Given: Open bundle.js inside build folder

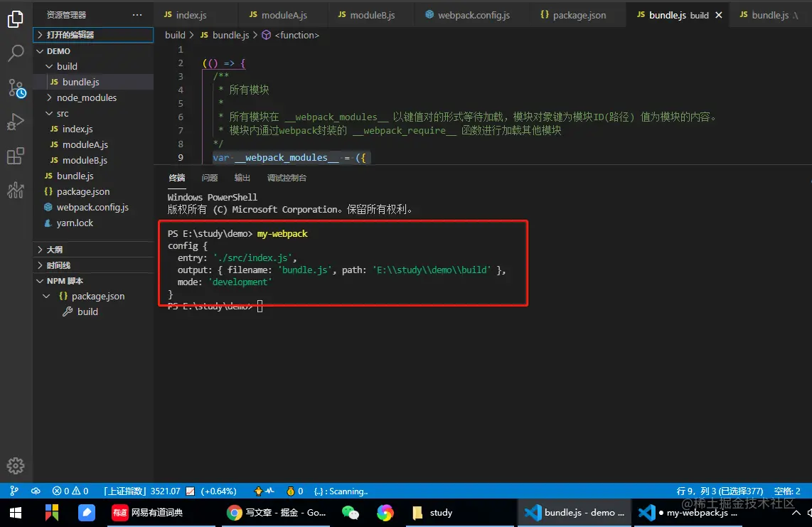Looking at the screenshot, I should (93, 82).
